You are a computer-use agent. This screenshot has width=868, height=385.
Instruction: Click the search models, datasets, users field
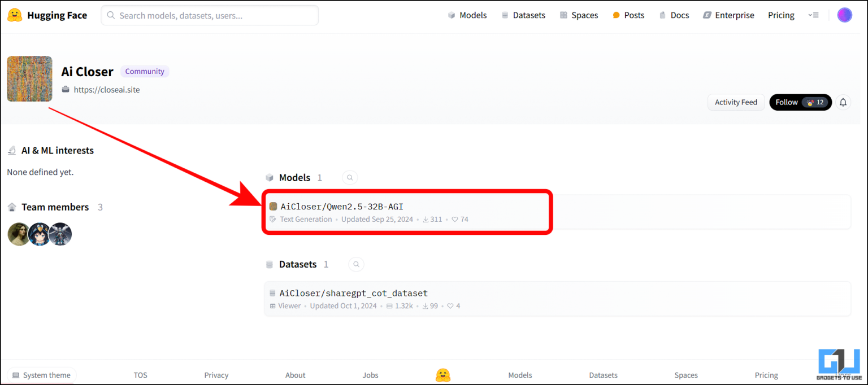pos(210,15)
